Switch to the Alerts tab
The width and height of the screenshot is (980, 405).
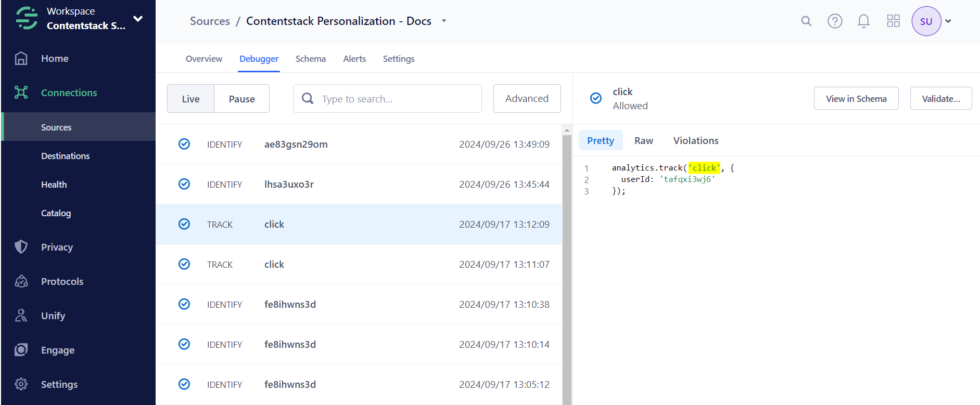[x=354, y=59]
